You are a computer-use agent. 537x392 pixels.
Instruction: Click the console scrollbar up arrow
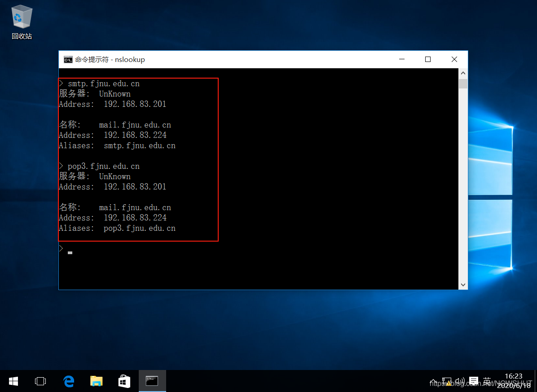click(463, 73)
